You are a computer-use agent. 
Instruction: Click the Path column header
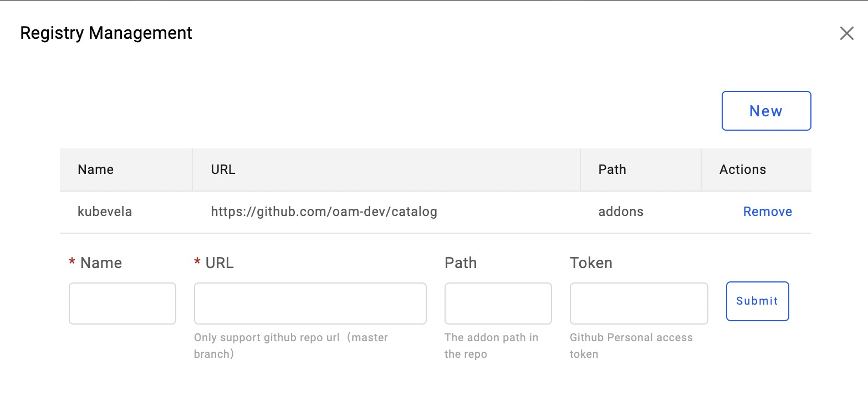(x=612, y=169)
